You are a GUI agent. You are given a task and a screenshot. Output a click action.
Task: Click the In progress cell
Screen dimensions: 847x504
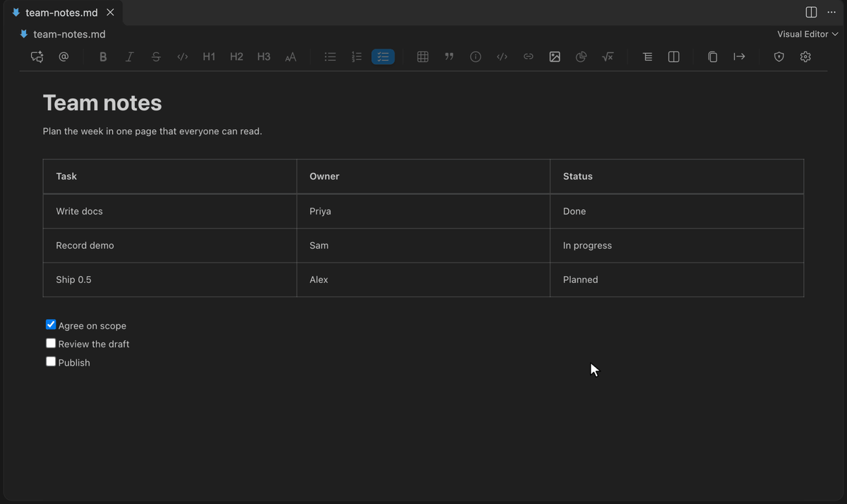[x=677, y=246]
